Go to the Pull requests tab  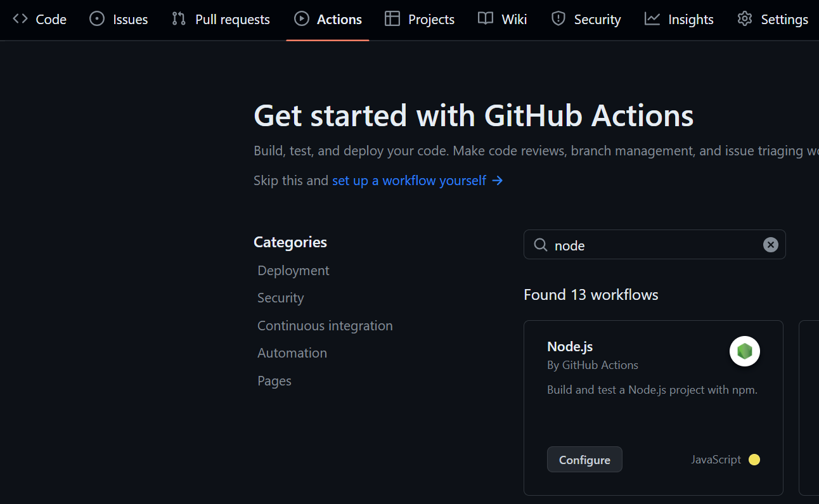click(x=221, y=19)
